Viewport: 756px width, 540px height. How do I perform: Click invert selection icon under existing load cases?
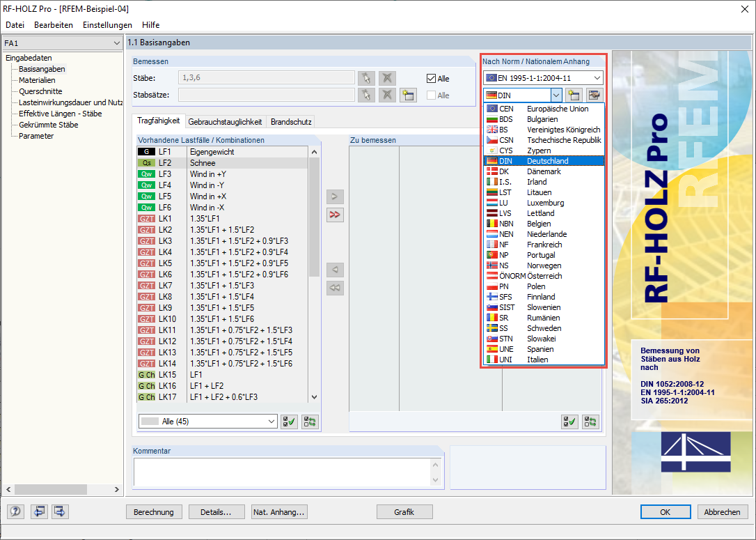pos(310,422)
